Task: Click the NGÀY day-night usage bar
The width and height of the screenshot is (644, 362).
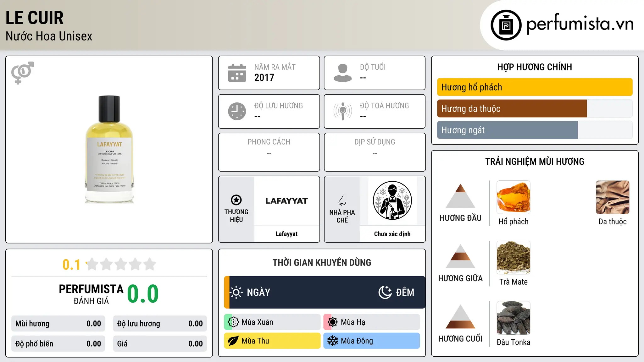Action: tap(325, 292)
